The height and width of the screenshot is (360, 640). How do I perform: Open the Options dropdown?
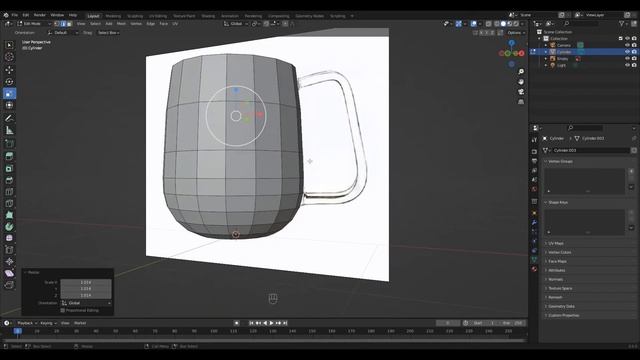(x=516, y=33)
